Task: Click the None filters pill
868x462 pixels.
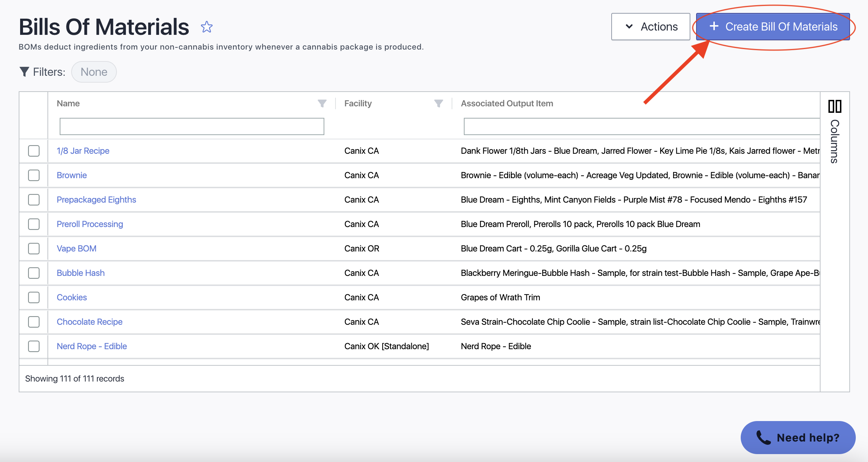Action: (94, 72)
